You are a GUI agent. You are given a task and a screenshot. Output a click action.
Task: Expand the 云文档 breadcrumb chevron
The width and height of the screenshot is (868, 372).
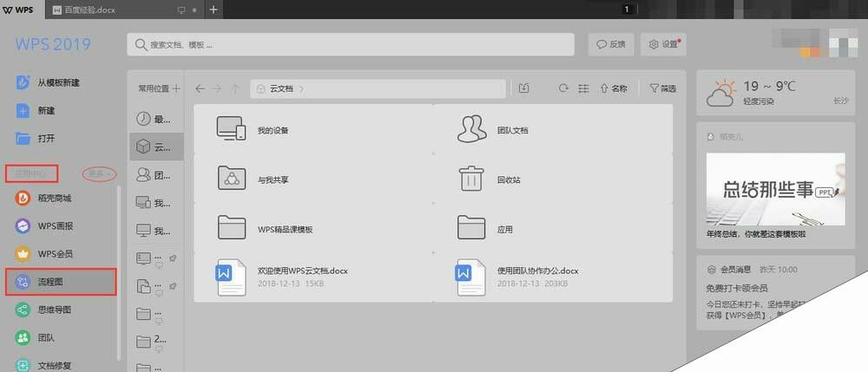[302, 88]
